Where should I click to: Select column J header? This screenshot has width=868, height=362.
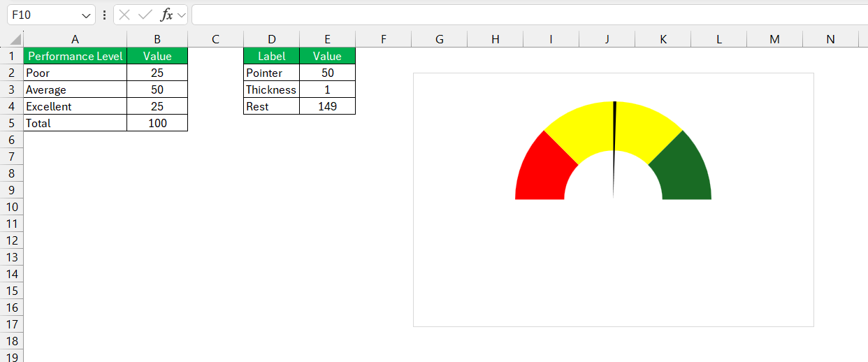pyautogui.click(x=607, y=39)
